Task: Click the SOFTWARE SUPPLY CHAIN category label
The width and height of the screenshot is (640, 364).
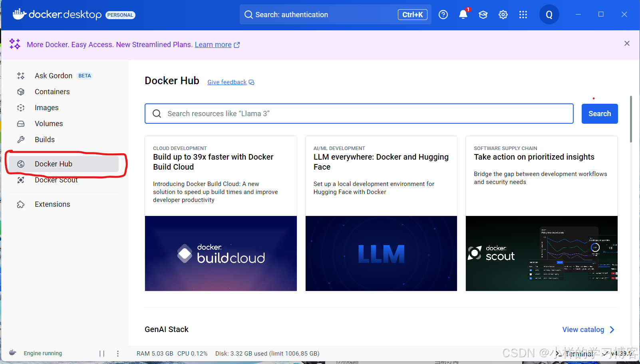Action: point(505,148)
